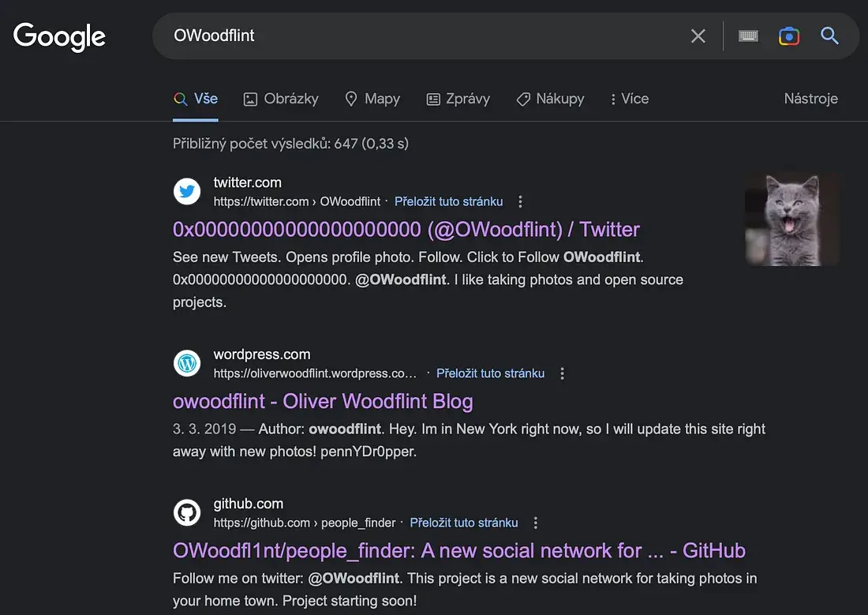Open the Mapy tab
Image resolution: width=868 pixels, height=615 pixels.
click(x=372, y=99)
